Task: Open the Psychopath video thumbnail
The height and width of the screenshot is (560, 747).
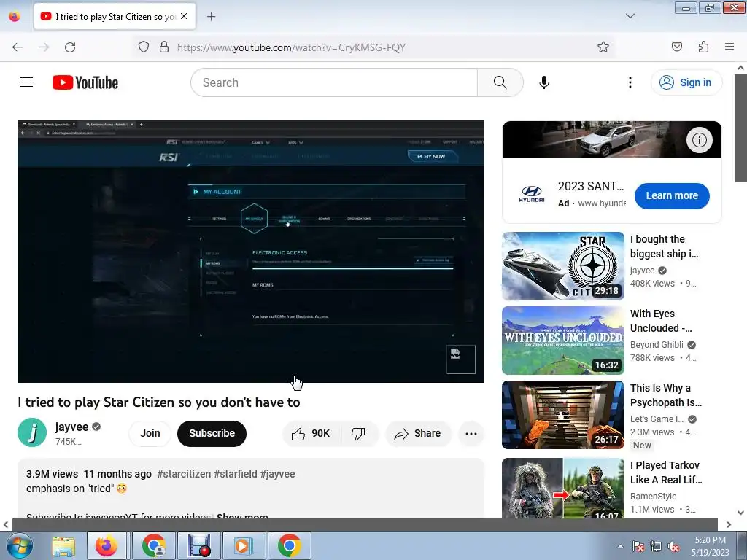Action: point(563,415)
